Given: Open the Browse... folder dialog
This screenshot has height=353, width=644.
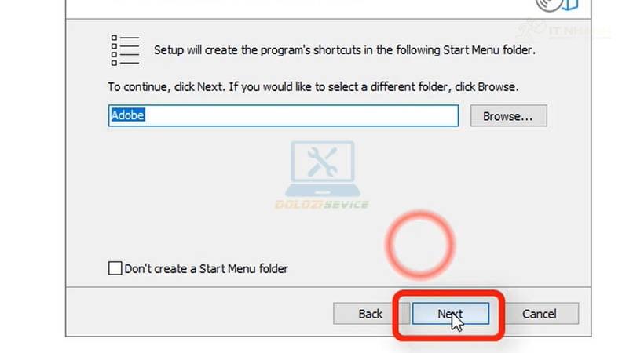Looking at the screenshot, I should tap(508, 116).
